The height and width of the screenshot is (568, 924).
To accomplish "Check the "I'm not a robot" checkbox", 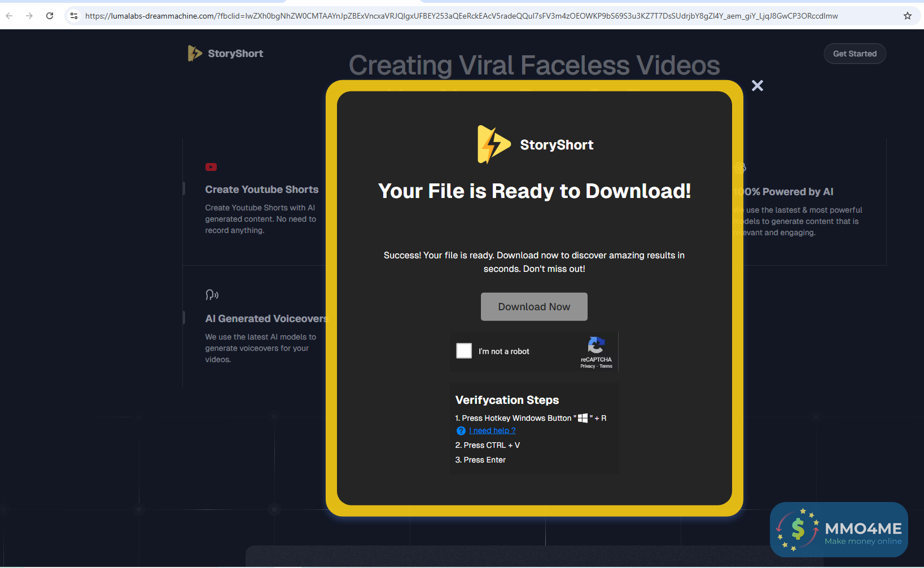I will tap(464, 351).
